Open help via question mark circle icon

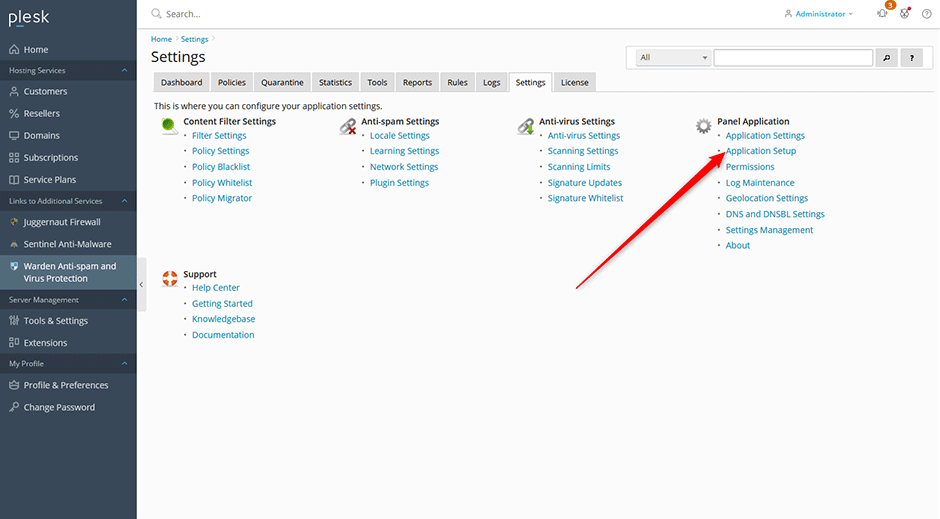pyautogui.click(x=927, y=14)
